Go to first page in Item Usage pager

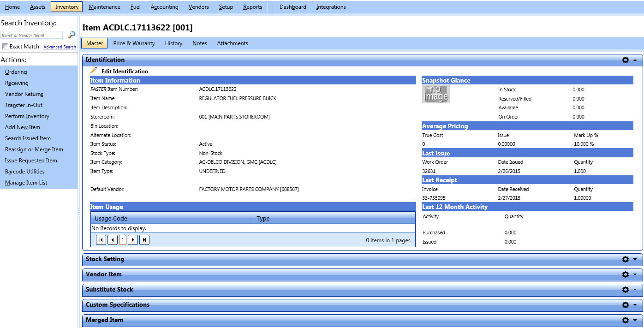[101, 240]
